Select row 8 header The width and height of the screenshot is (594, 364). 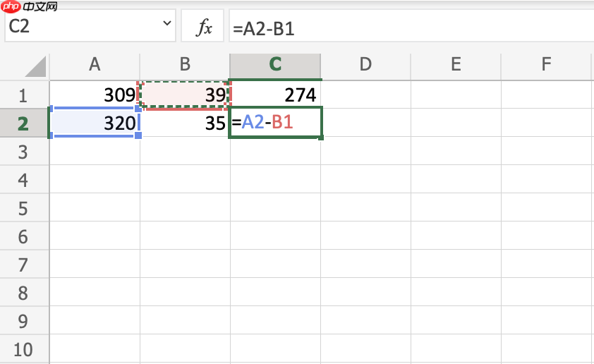point(23,292)
